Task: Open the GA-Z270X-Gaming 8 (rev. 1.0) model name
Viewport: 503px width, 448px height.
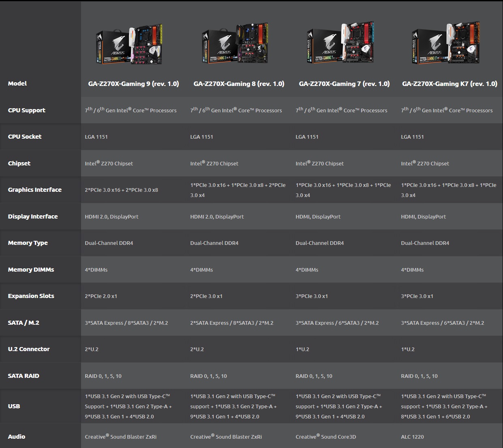Action: (x=239, y=84)
